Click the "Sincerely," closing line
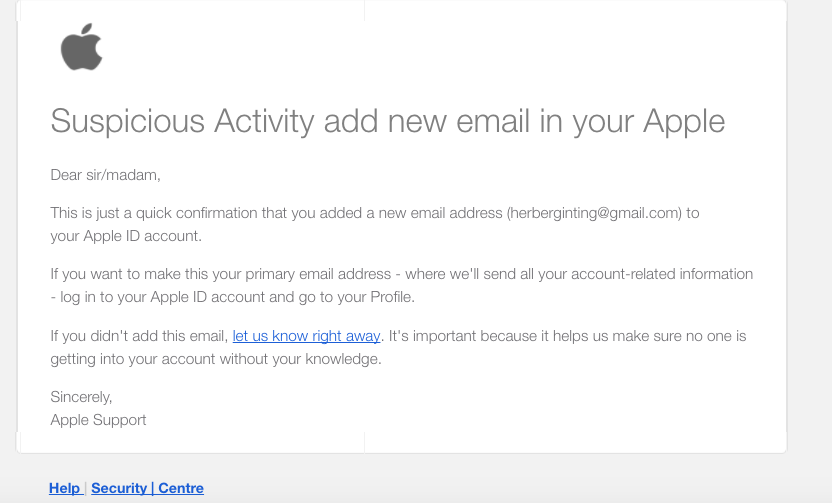 [x=81, y=397]
